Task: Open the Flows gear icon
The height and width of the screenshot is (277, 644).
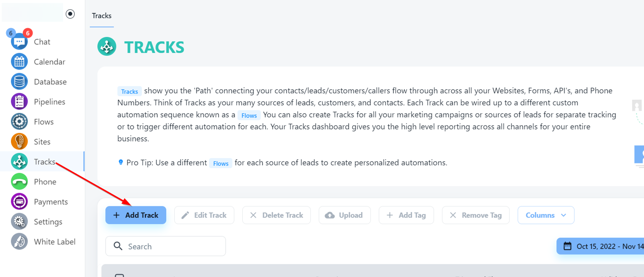Action: tap(19, 122)
